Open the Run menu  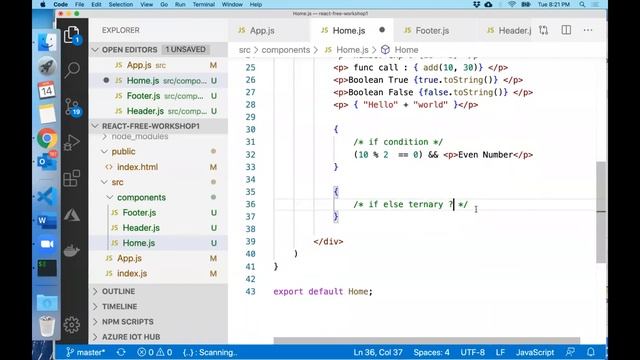[x=180, y=4]
